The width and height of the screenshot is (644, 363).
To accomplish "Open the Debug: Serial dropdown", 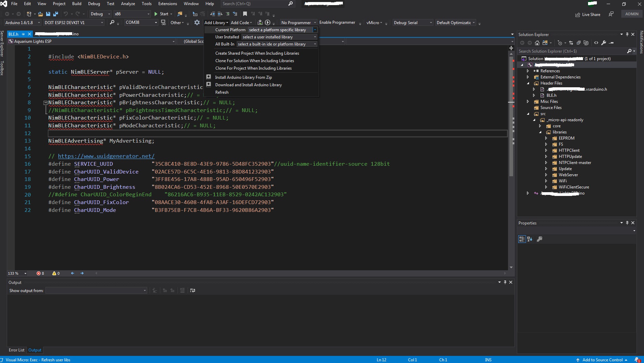I will pyautogui.click(x=413, y=22).
